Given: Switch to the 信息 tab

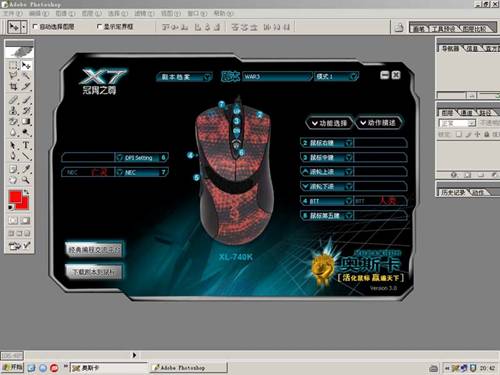Looking at the screenshot, I should pyautogui.click(x=472, y=49).
